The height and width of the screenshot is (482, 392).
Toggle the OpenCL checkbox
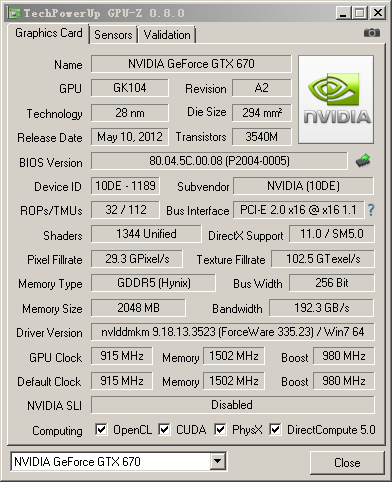pos(101,429)
